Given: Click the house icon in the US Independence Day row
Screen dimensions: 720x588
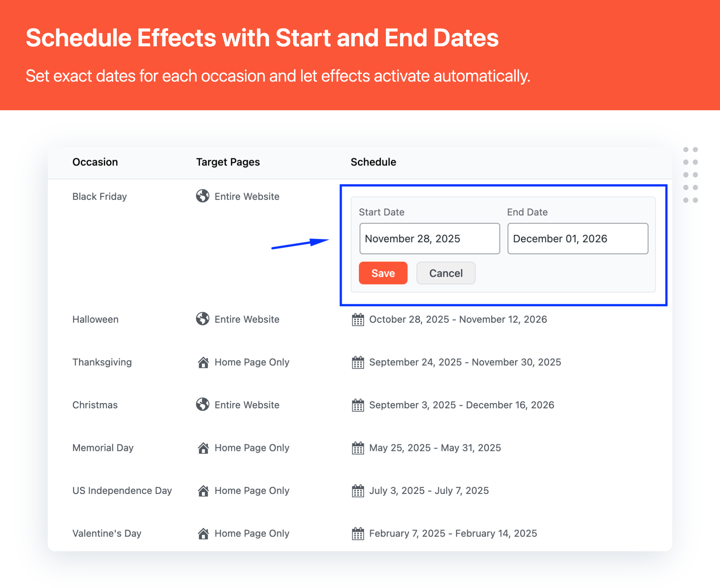Looking at the screenshot, I should [x=203, y=491].
